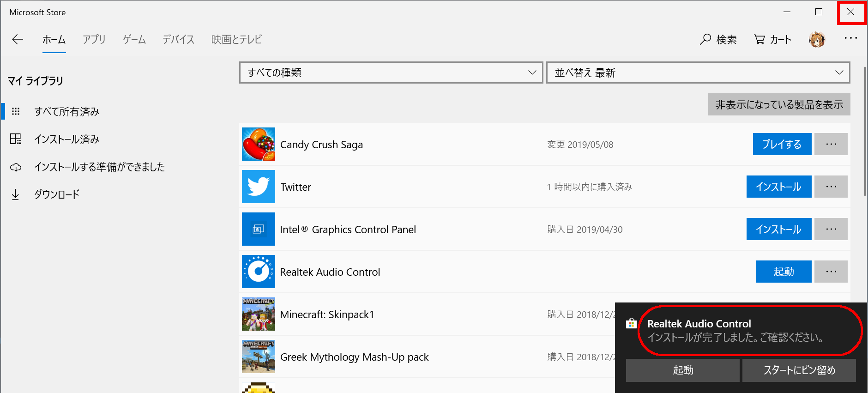Click インストール for Twitter
This screenshot has height=393, width=868.
click(x=779, y=187)
